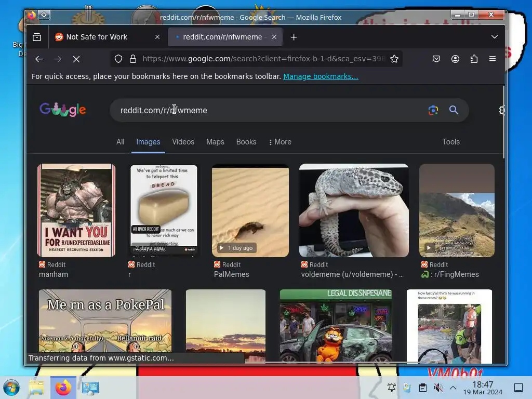532x399 pixels.
Task: Click the Firefox taskbar icon
Action: click(63, 388)
